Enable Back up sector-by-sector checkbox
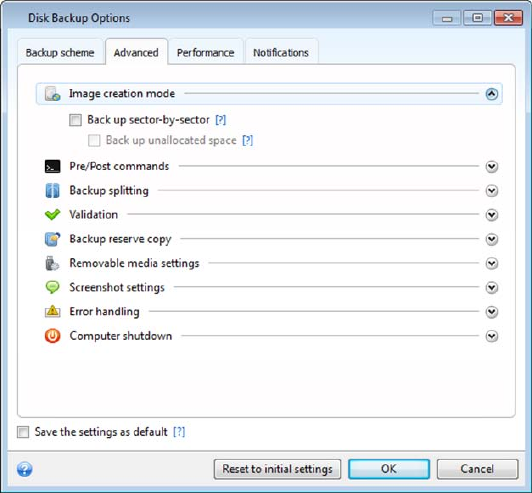 [75, 120]
